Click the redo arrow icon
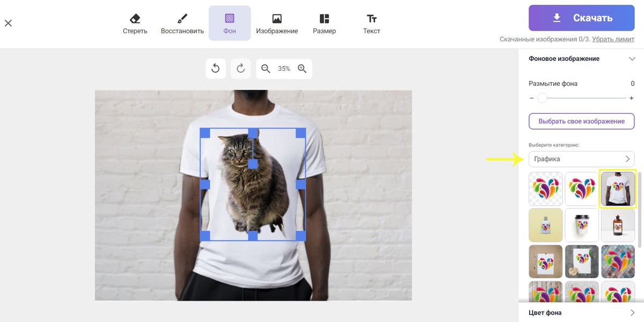 click(240, 69)
